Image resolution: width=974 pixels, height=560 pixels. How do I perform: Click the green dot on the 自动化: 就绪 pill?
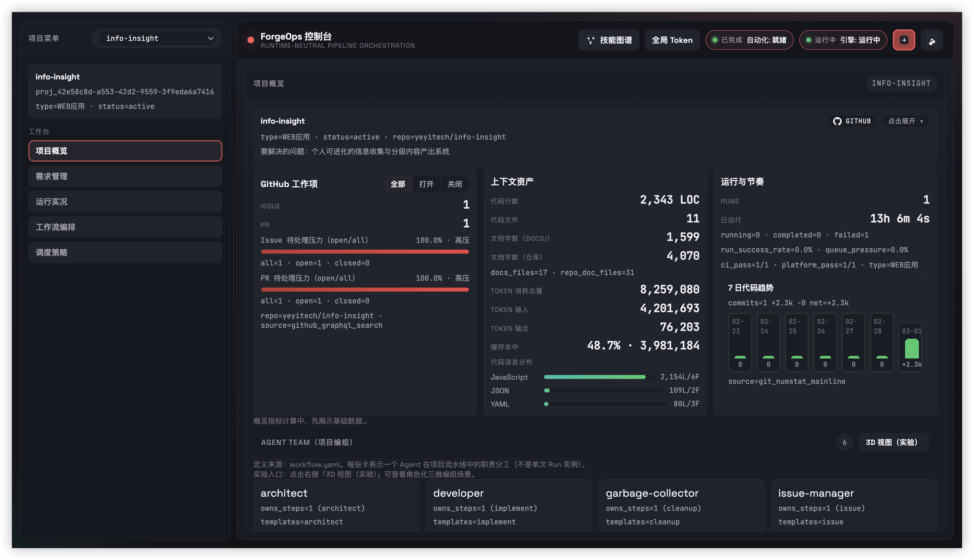[x=716, y=40]
